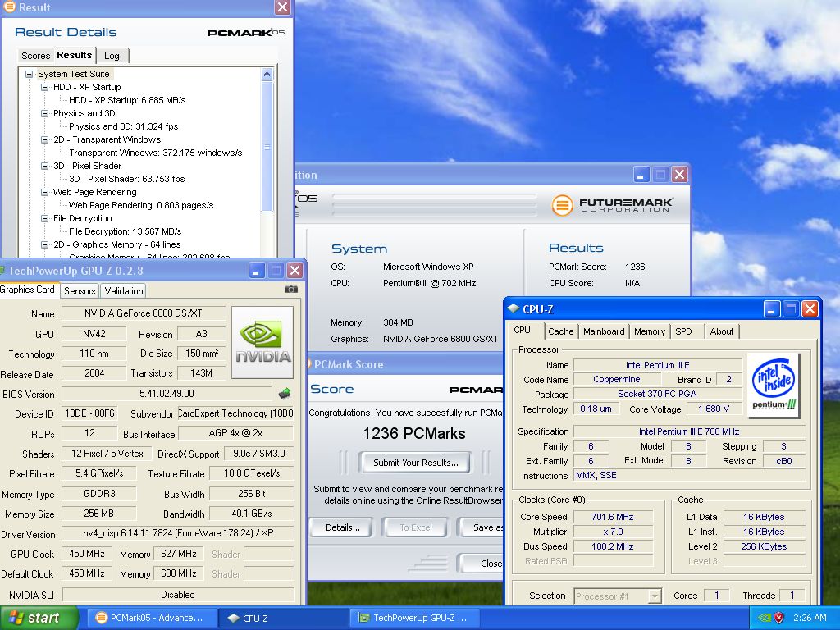Select 'Web Page Rendering: 0.803 pages/s' row
The image size is (840, 630).
tap(141, 205)
